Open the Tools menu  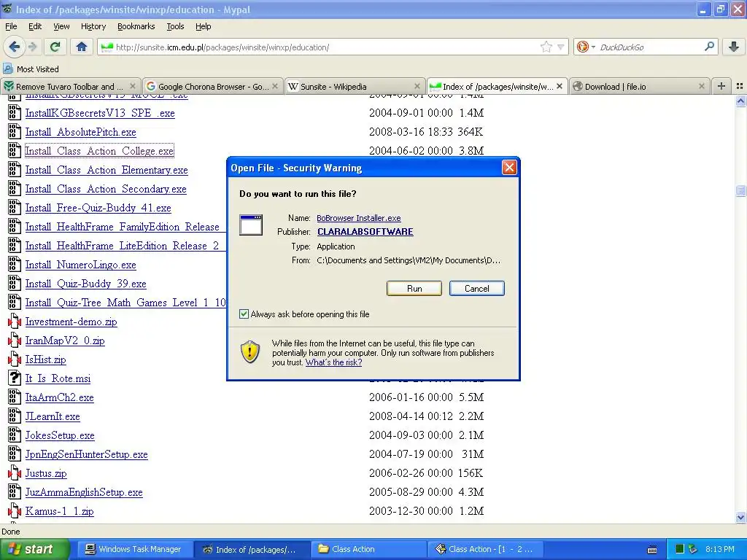coord(175,26)
